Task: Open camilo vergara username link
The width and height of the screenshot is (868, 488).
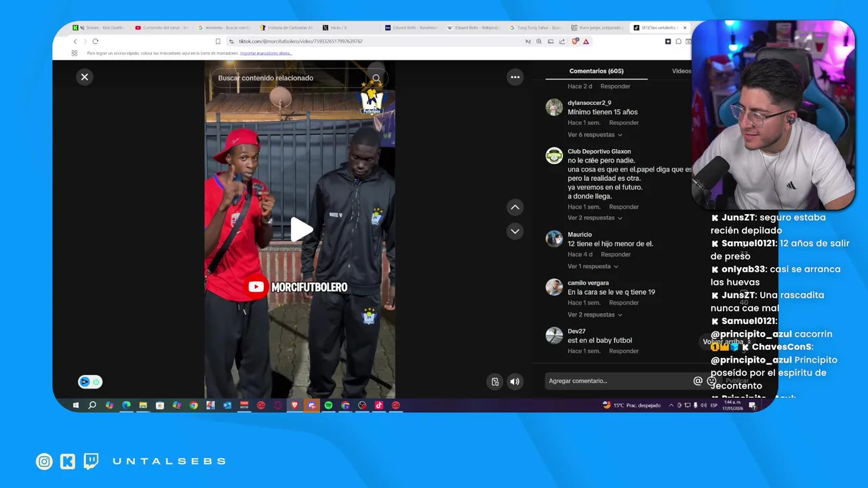Action: click(x=588, y=283)
